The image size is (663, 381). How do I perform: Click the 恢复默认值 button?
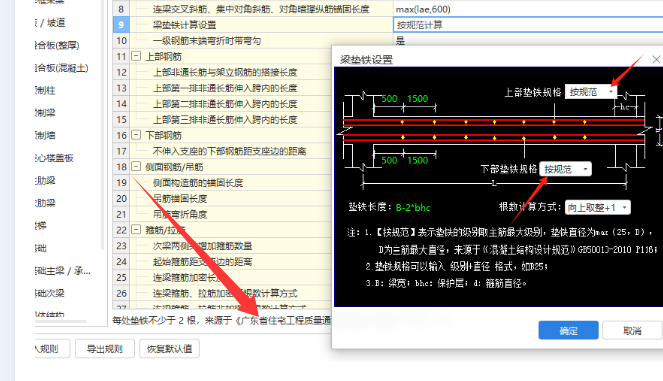pos(170,349)
